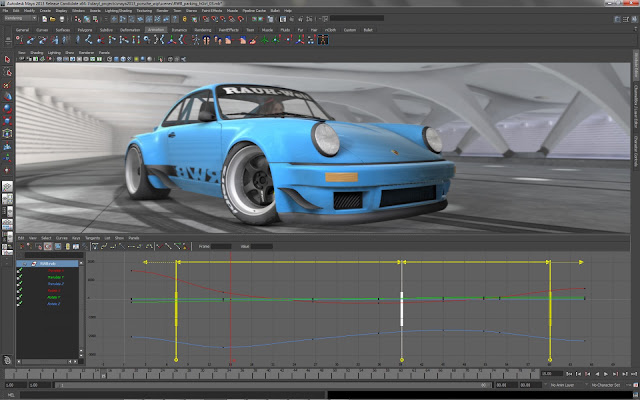Go to the end of the playback range
The width and height of the screenshot is (640, 400).
point(633,373)
